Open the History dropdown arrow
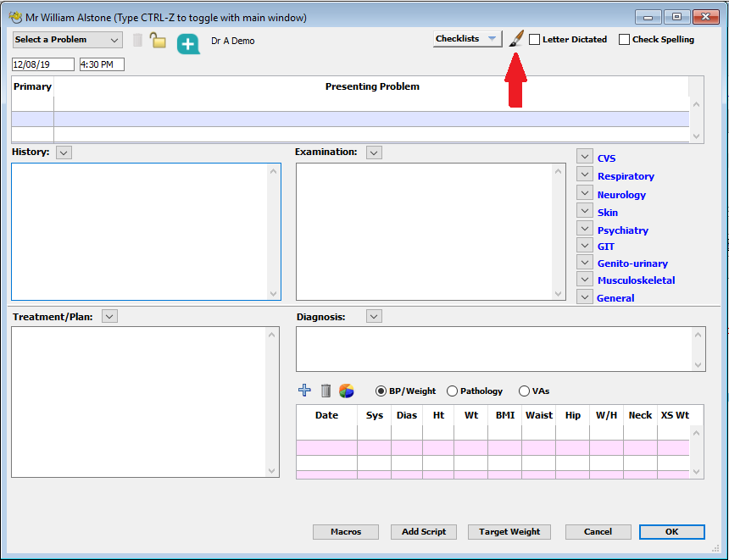The image size is (729, 560). (x=64, y=152)
